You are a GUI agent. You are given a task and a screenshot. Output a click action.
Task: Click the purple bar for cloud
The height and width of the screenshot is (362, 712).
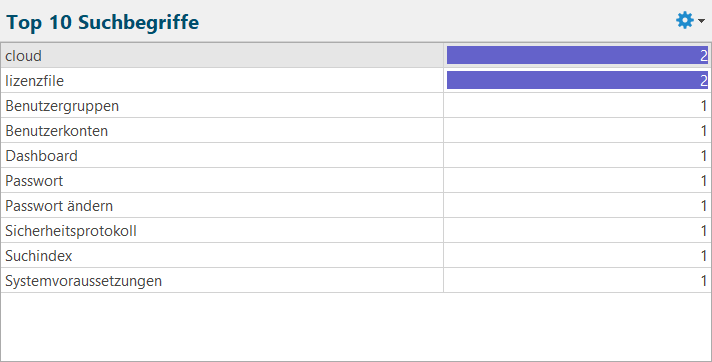click(x=577, y=55)
